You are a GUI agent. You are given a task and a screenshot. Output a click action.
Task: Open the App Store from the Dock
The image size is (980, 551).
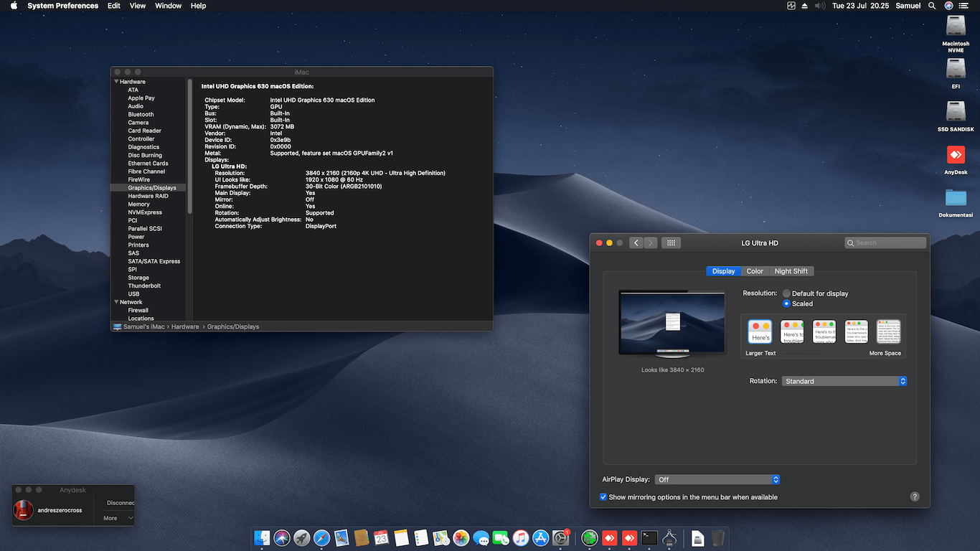click(541, 537)
